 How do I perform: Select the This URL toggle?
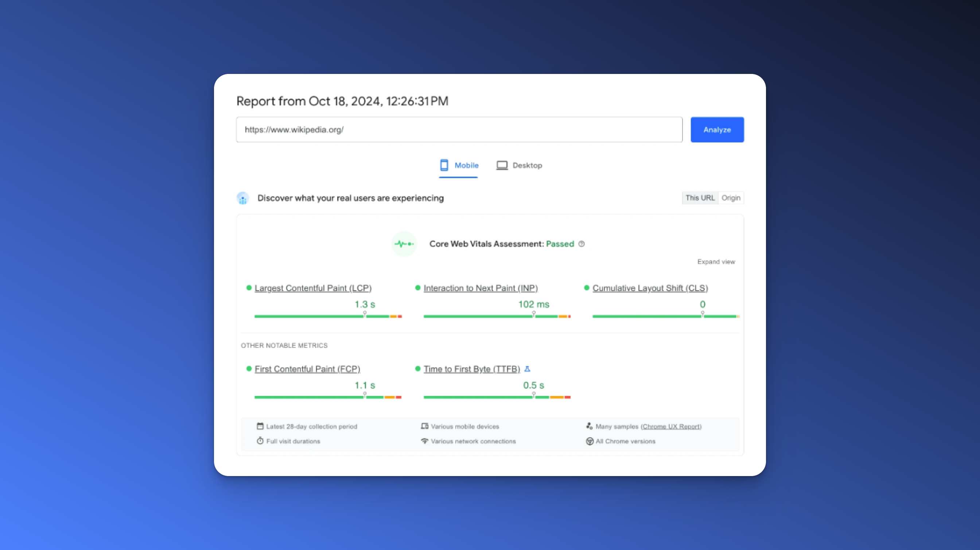coord(700,198)
